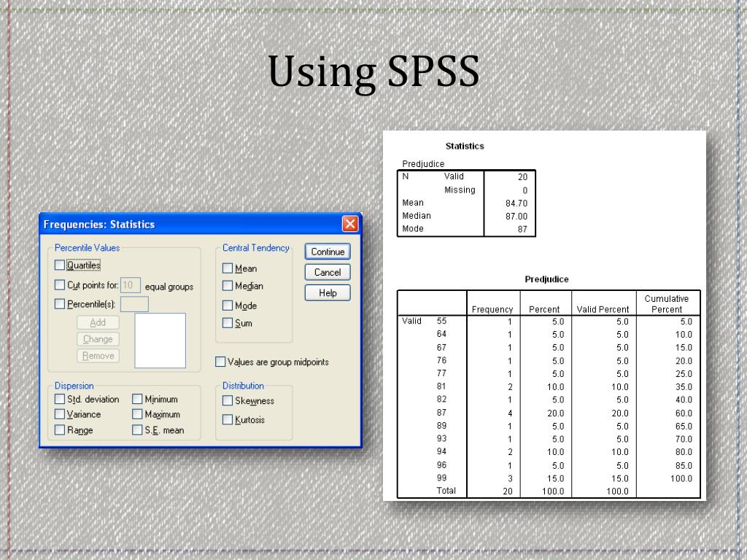Viewport: 747px width, 560px height.
Task: Check the Range option
Action: coord(60,430)
